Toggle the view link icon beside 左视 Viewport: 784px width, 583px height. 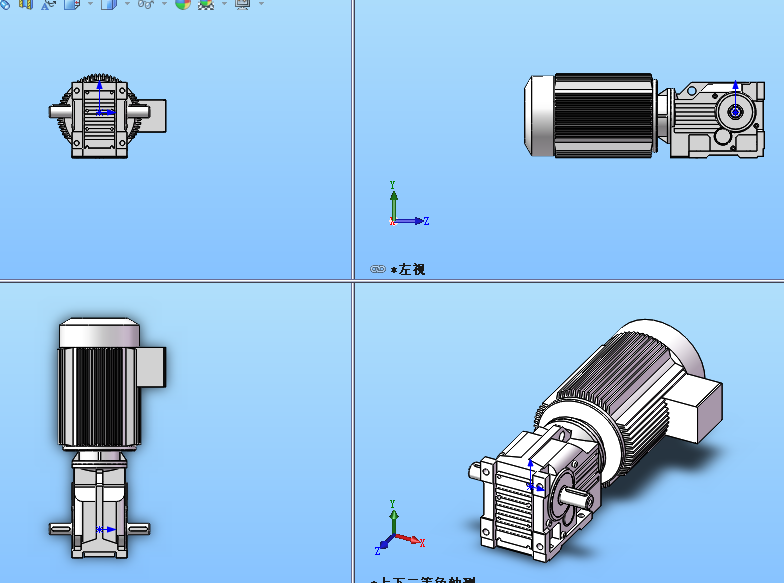pyautogui.click(x=378, y=269)
